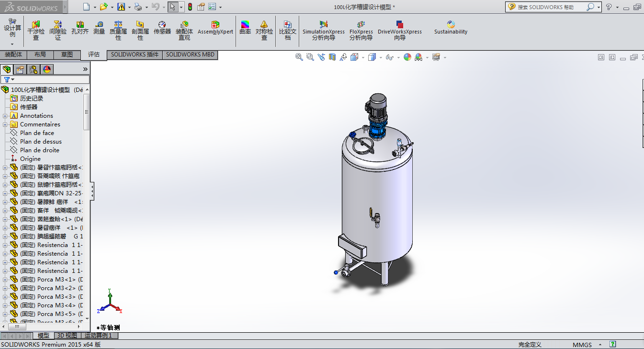Switch to the SOLIDWORKS MBD tab
The image size is (644, 349).
coord(190,55)
